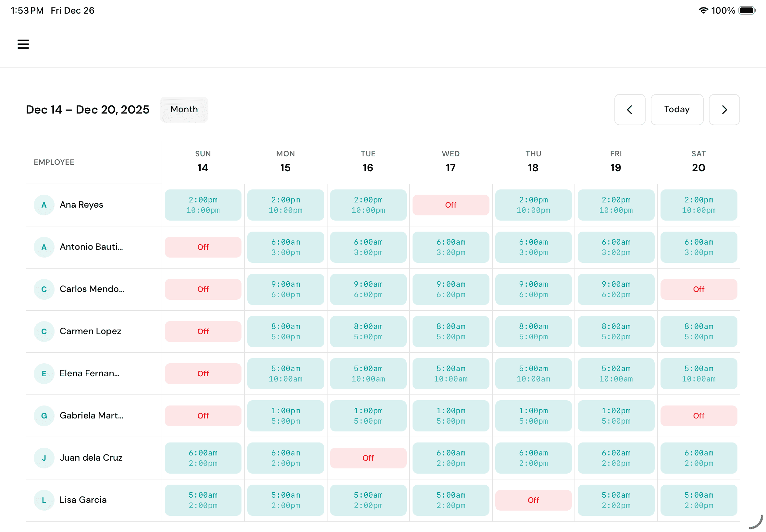Viewport: 766px width, 532px height.
Task: Advance to next week using right chevron
Action: [724, 110]
